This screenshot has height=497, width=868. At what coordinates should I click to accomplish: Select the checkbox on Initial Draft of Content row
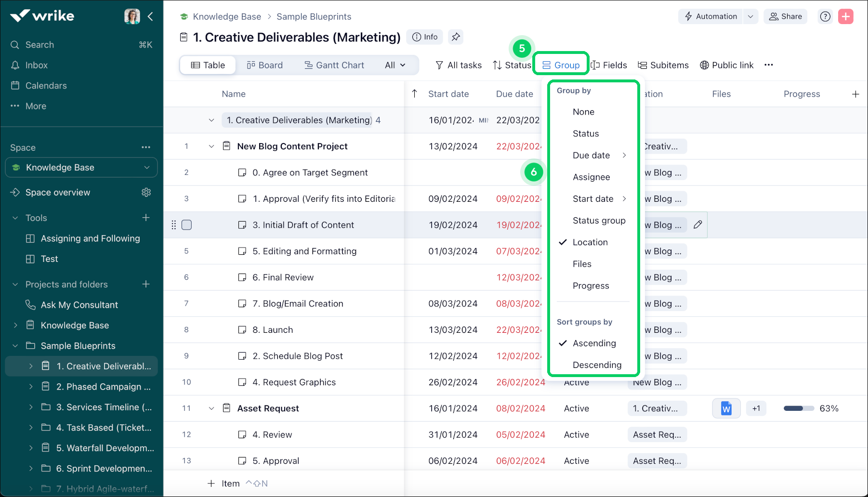click(x=186, y=224)
